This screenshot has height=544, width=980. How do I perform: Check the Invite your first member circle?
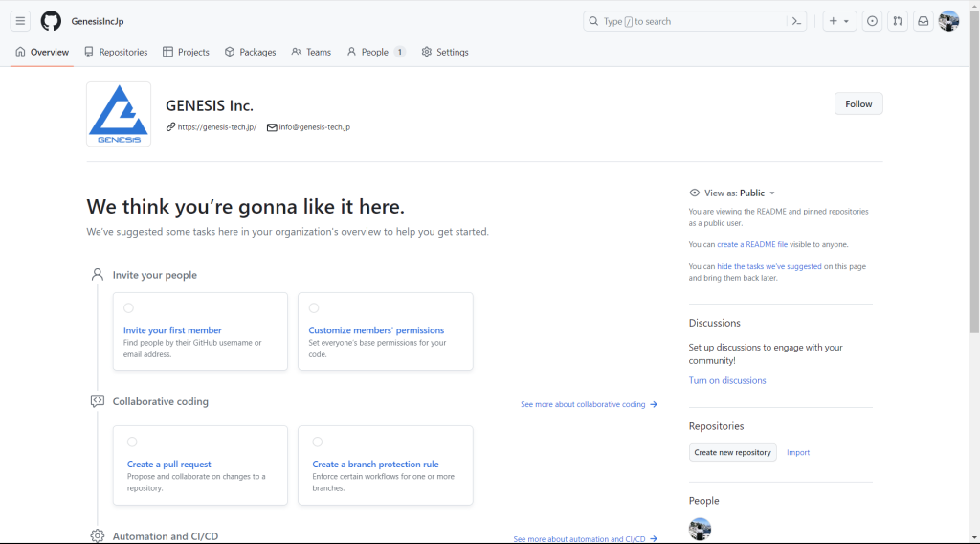(128, 308)
